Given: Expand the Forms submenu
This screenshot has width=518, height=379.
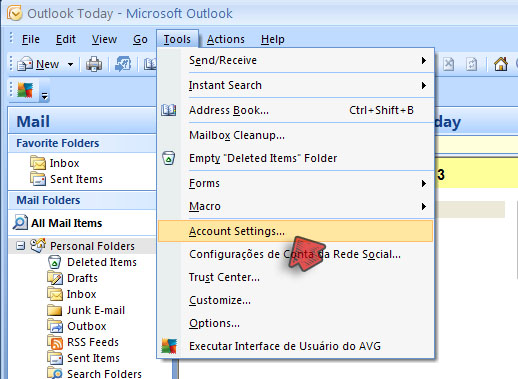Looking at the screenshot, I should (423, 183).
